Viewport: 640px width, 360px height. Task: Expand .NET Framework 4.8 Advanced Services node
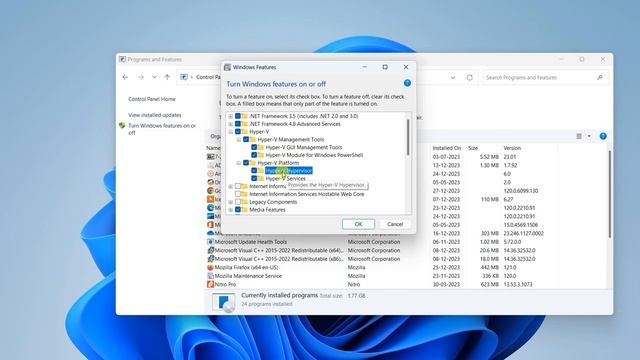(231, 124)
